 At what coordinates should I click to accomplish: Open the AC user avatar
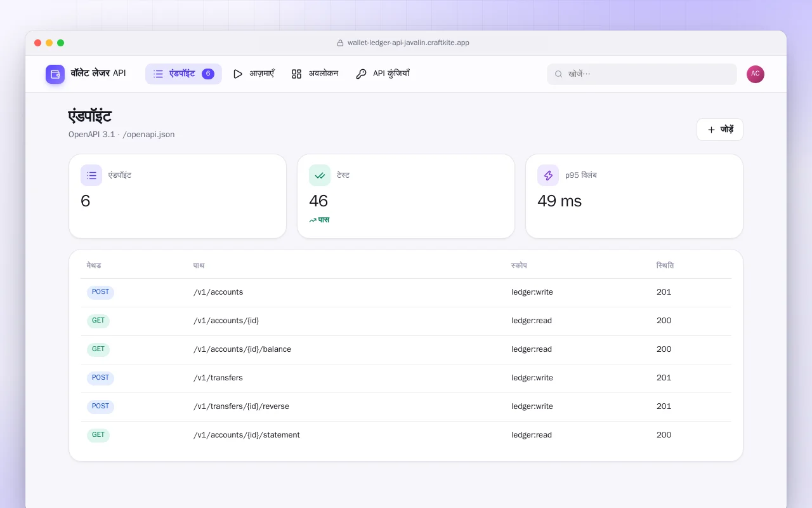point(756,74)
